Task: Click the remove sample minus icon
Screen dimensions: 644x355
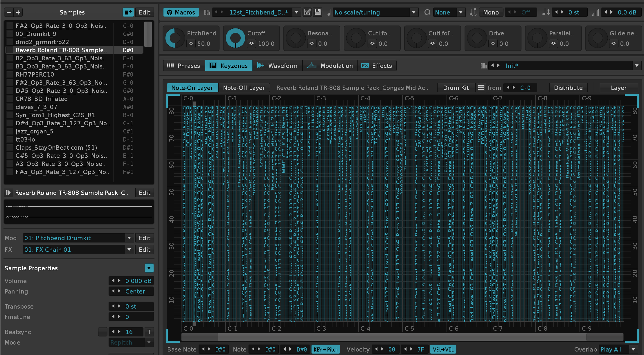Action: coord(9,12)
